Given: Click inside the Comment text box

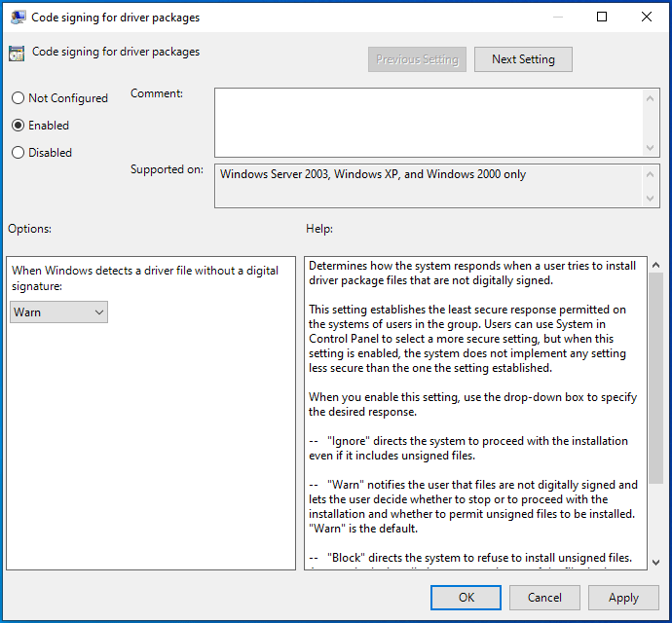Looking at the screenshot, I should click(x=429, y=122).
